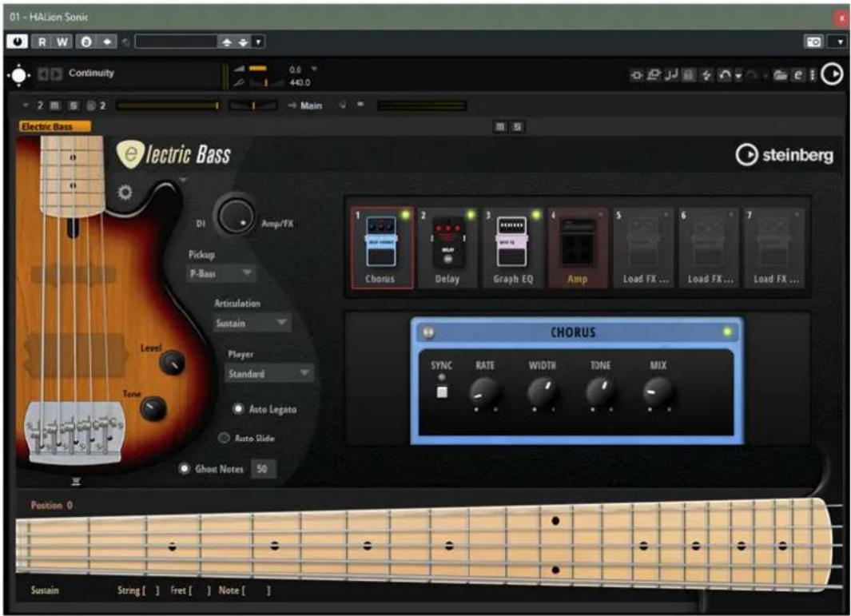Screen dimensions: 851x616
Task: Click the 440.0 master tune value
Action: coord(300,82)
